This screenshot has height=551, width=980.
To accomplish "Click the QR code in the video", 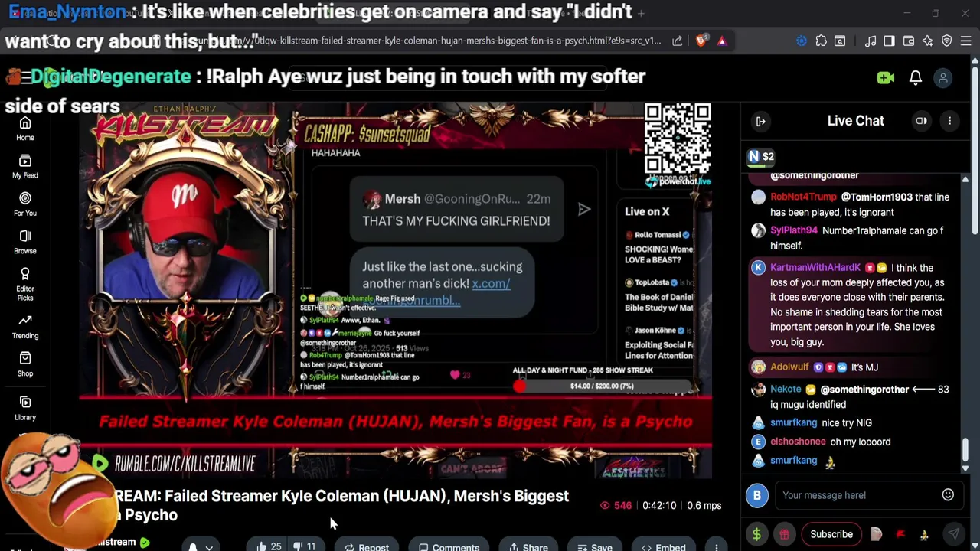I will pos(678,139).
